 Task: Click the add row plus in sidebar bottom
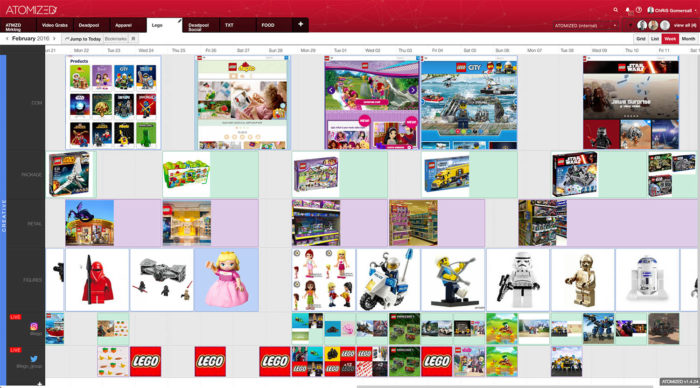pos(39,384)
